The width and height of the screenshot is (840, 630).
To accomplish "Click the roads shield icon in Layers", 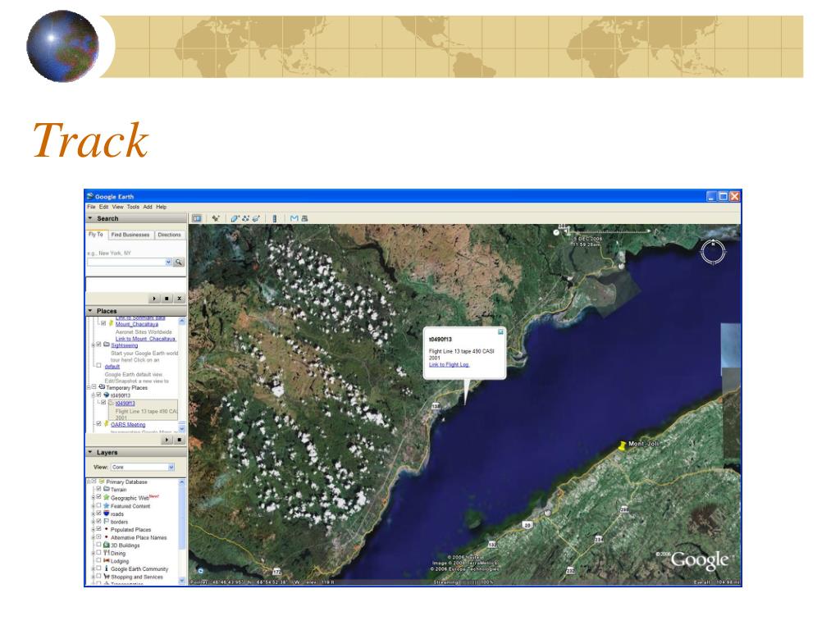I will (106, 514).
